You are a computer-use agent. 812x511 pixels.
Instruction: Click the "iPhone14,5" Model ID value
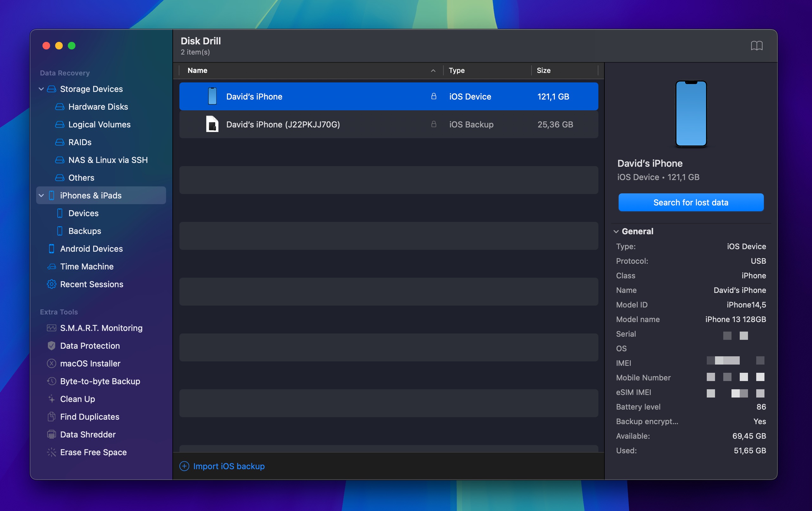[x=746, y=305]
